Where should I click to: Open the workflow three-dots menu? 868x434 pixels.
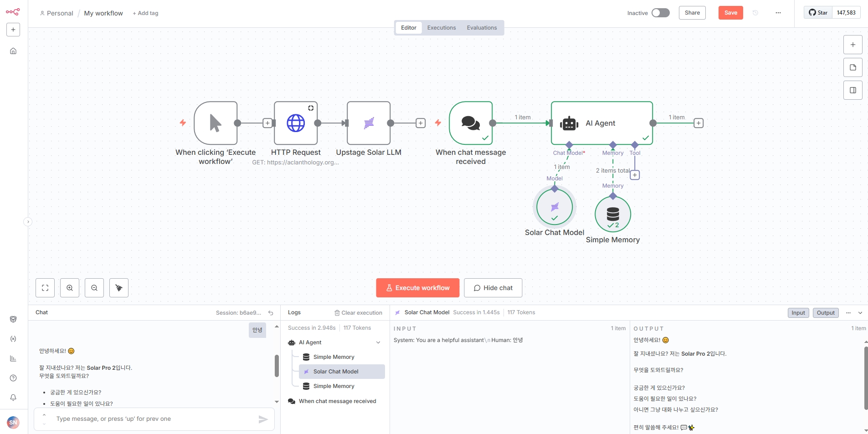tap(778, 13)
